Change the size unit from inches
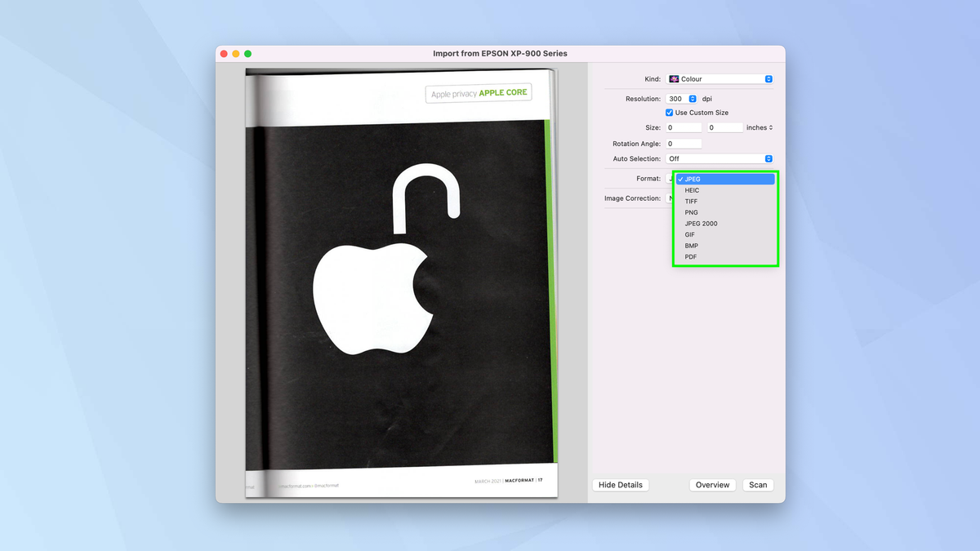The height and width of the screenshot is (551, 980). pos(760,127)
